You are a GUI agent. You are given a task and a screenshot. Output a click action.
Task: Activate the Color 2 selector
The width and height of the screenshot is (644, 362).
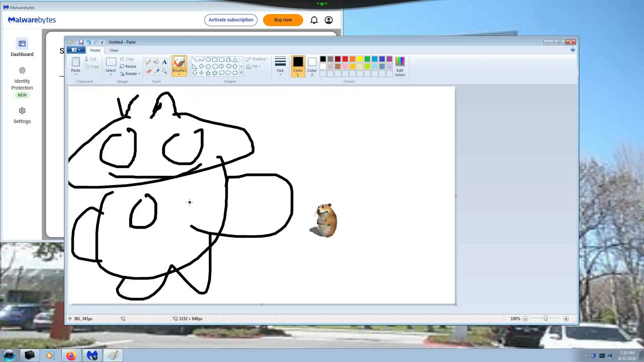pos(312,66)
